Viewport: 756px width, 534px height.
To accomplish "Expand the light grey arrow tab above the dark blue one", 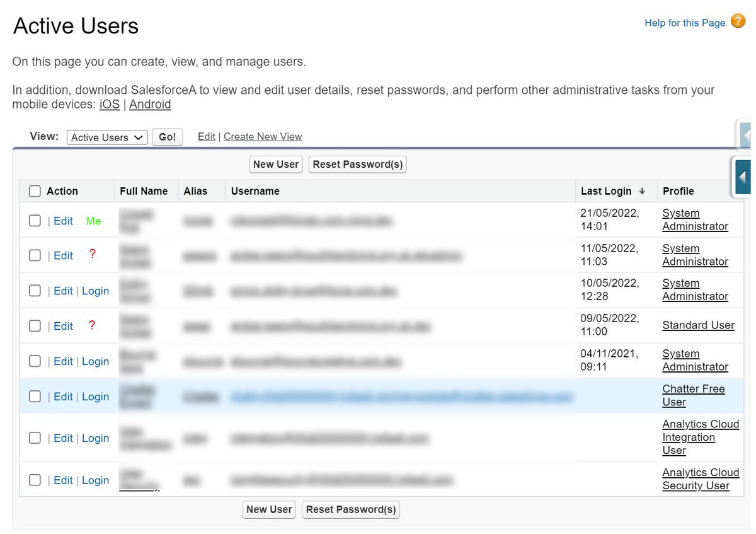I will point(745,135).
